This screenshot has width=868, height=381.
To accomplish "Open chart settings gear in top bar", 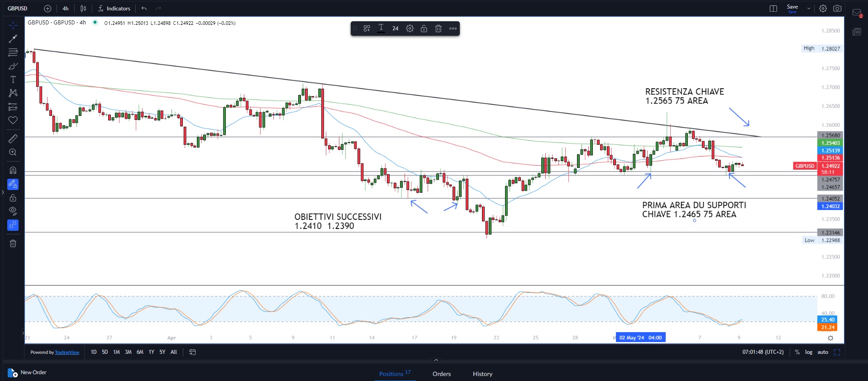I will tap(823, 9).
